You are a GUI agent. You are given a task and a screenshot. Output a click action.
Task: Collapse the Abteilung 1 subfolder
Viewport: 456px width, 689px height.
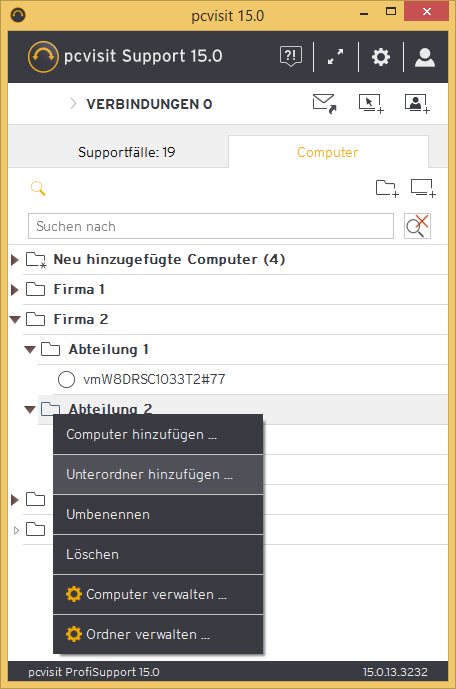30,350
